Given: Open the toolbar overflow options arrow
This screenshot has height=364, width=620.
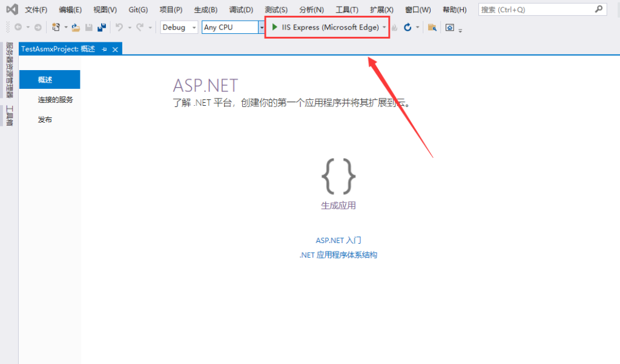Looking at the screenshot, I should 460,30.
